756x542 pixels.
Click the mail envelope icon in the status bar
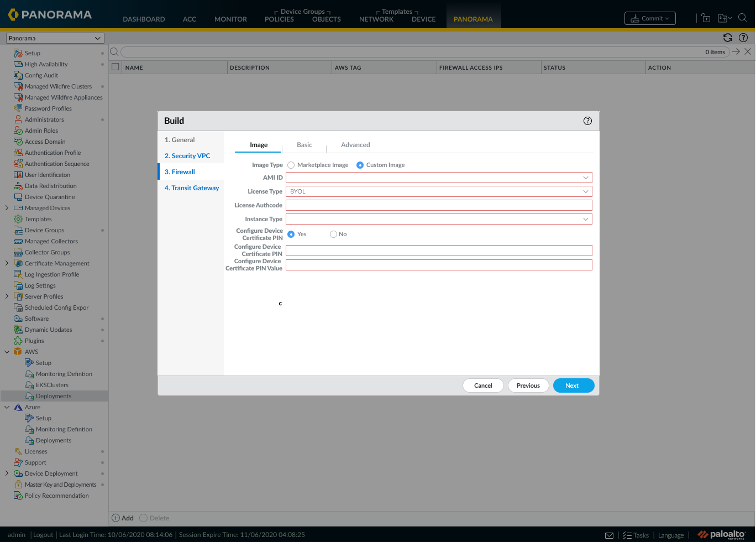609,535
